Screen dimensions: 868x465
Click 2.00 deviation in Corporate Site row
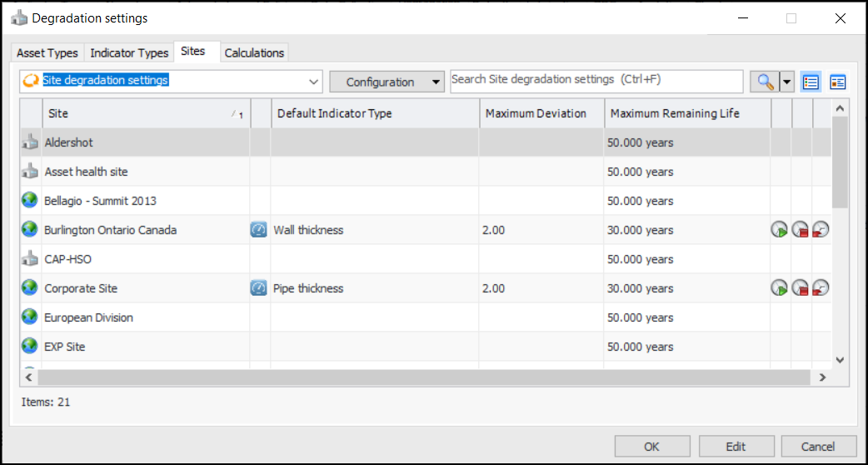493,289
